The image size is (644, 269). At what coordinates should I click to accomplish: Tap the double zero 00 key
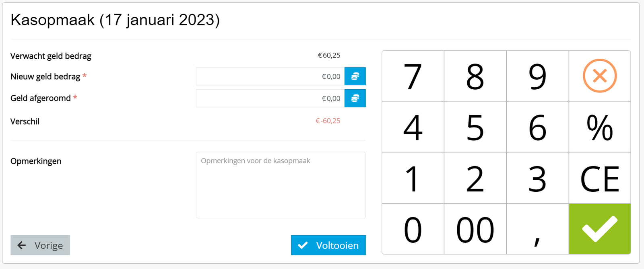tap(475, 229)
